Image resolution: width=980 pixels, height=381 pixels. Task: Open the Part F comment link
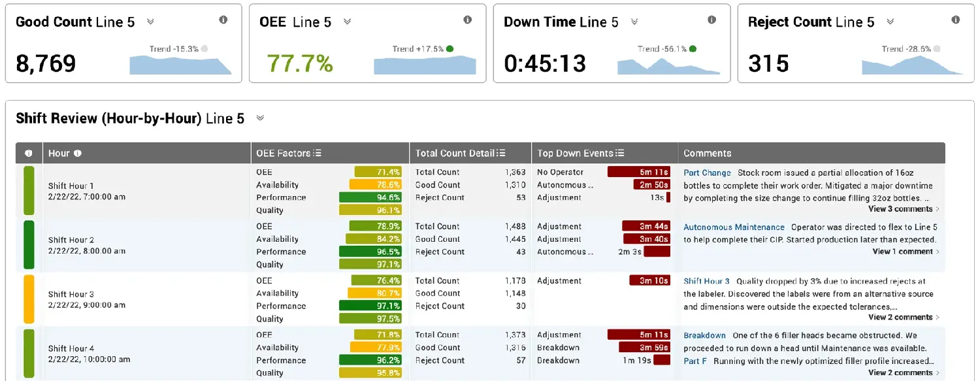coord(695,361)
